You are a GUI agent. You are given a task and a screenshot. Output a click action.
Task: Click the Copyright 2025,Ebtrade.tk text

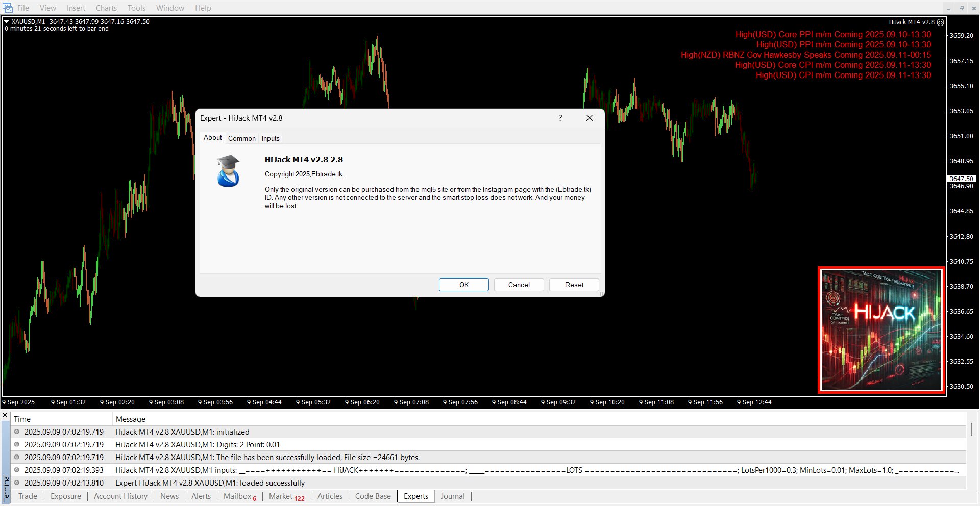(304, 174)
